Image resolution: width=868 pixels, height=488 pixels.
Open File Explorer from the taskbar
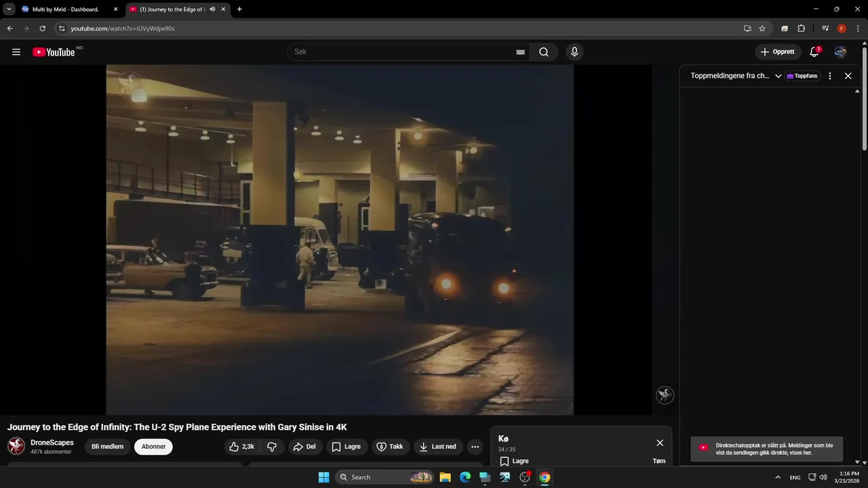pos(445,477)
